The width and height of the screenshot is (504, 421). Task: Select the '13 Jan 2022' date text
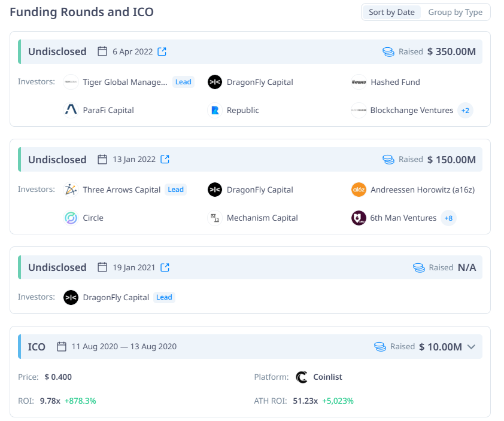coord(134,159)
